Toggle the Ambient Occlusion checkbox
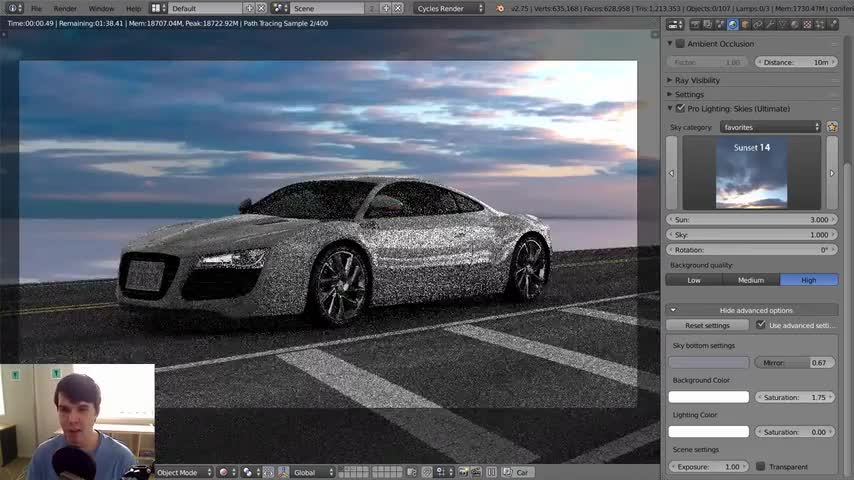 click(x=680, y=44)
